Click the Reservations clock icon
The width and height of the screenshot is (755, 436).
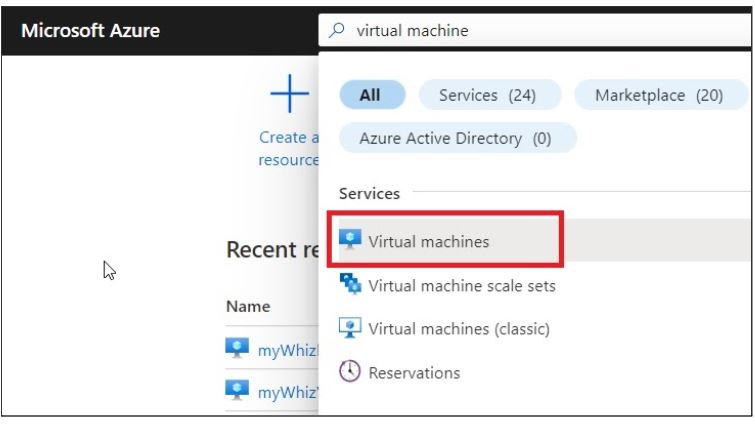350,371
